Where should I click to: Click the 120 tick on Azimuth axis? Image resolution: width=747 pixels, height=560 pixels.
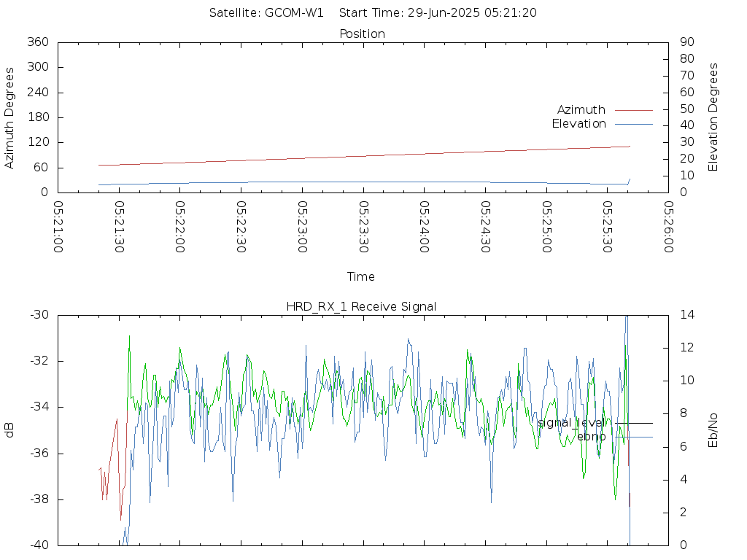pyautogui.click(x=38, y=142)
